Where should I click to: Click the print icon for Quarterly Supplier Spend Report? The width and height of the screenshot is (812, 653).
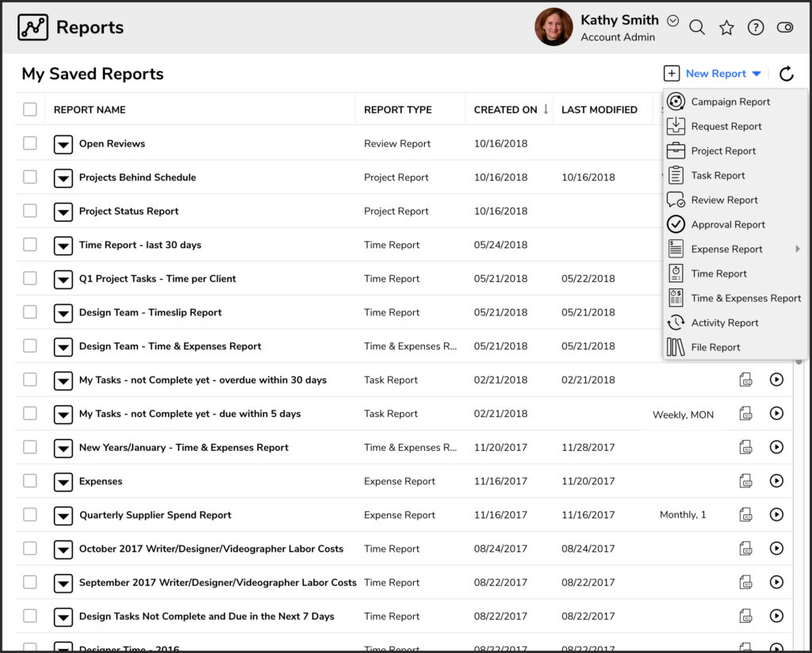click(746, 514)
